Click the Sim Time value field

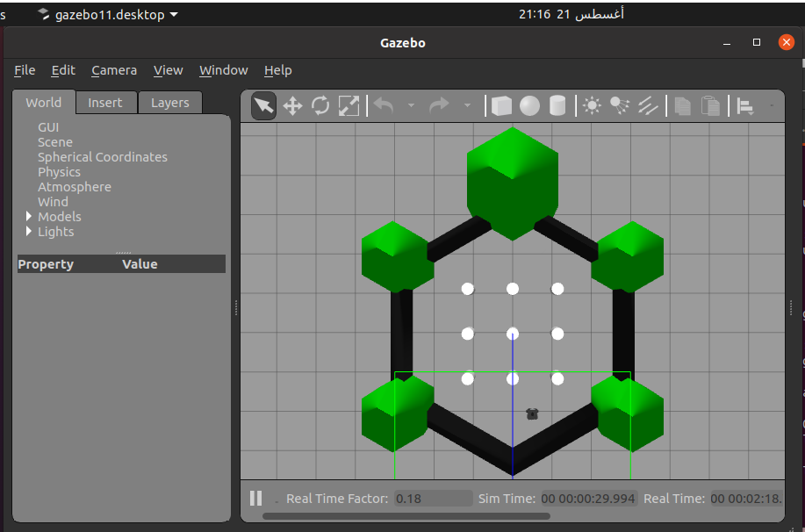coord(589,499)
